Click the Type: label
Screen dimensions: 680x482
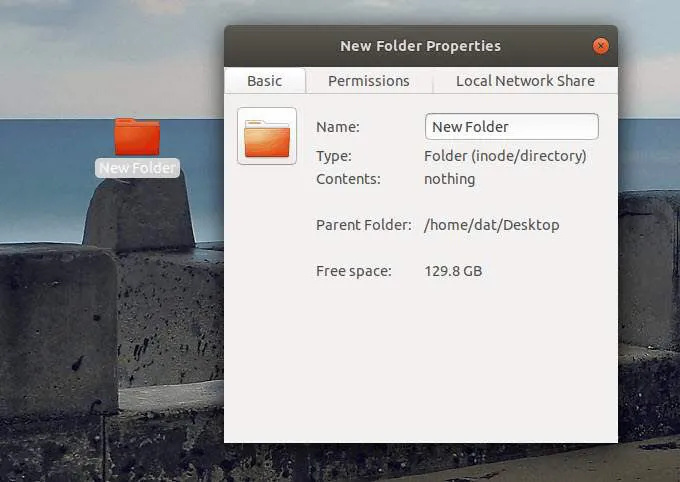click(x=334, y=156)
